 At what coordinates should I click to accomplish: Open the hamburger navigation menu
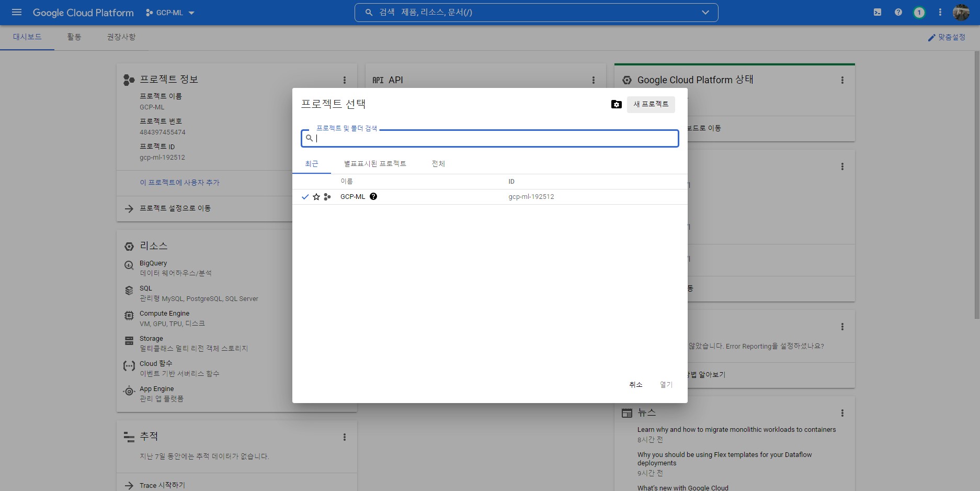pyautogui.click(x=17, y=12)
